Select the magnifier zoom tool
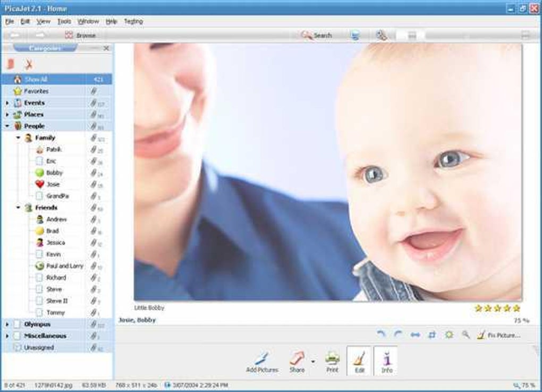Viewport: 542px width, 392px height. [x=466, y=335]
